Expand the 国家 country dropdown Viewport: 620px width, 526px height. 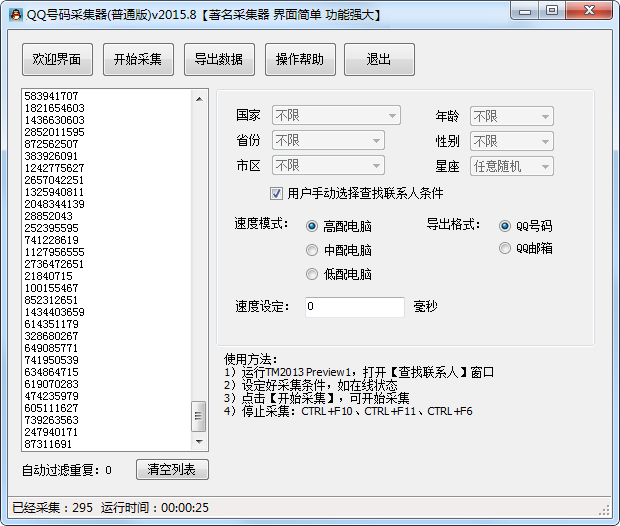pos(336,116)
